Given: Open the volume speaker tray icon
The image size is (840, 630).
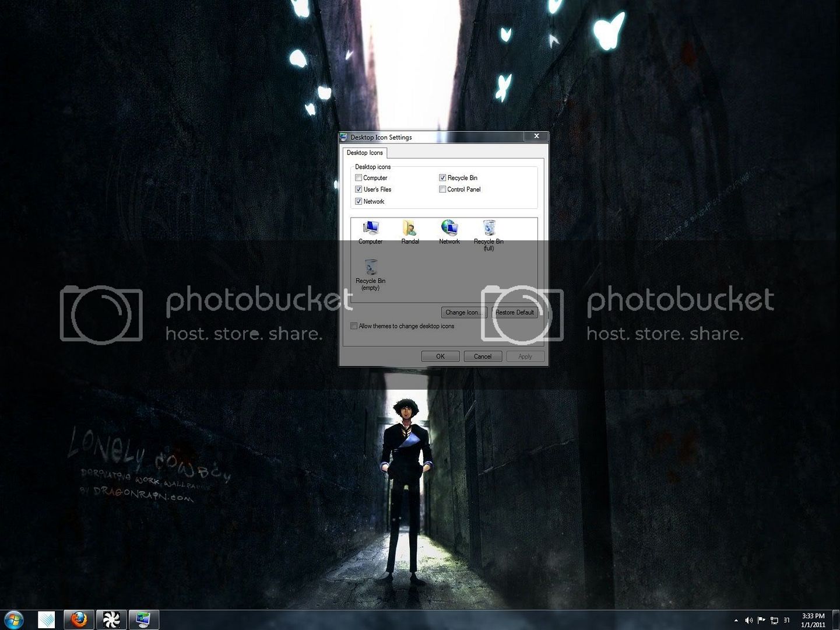Looking at the screenshot, I should coord(748,620).
